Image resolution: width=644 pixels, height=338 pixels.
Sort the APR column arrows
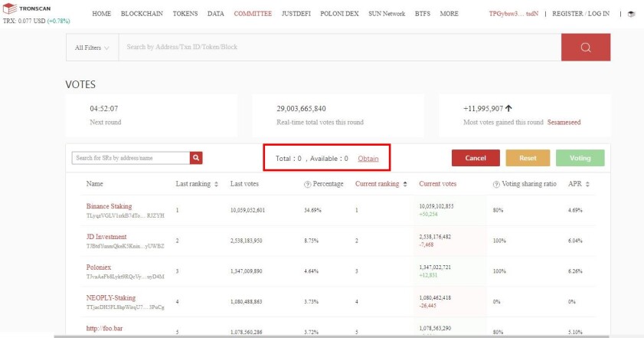pos(587,184)
